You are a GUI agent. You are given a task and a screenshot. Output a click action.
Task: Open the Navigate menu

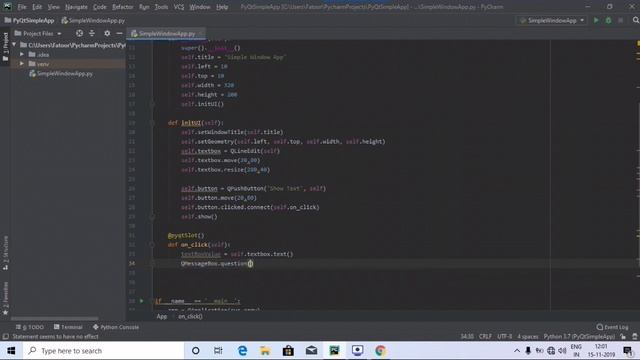tap(76, 7)
